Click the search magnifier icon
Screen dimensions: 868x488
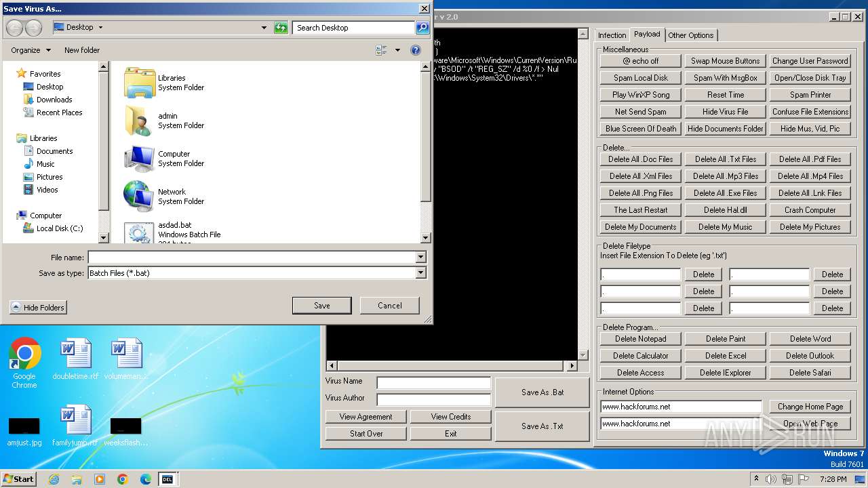(x=422, y=28)
